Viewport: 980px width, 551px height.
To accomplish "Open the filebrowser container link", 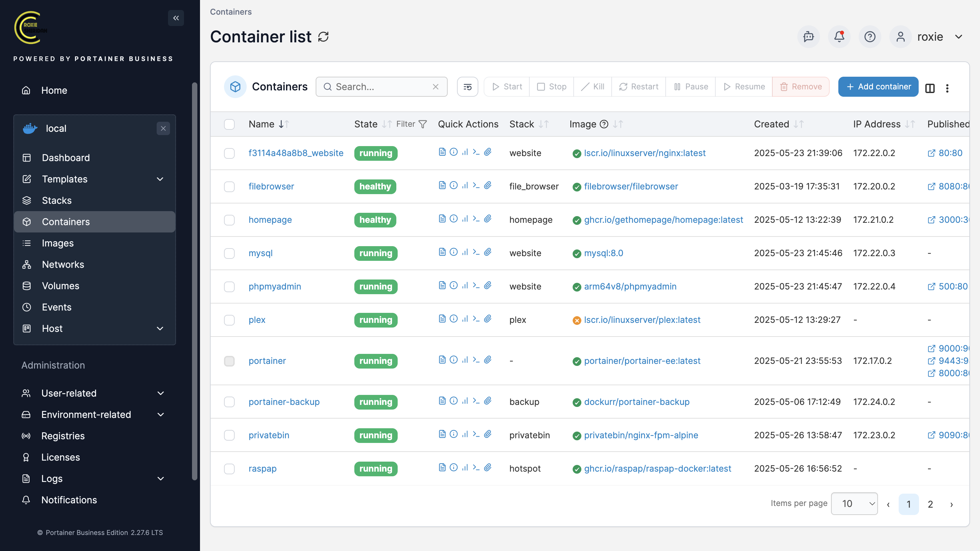I will [x=271, y=186].
